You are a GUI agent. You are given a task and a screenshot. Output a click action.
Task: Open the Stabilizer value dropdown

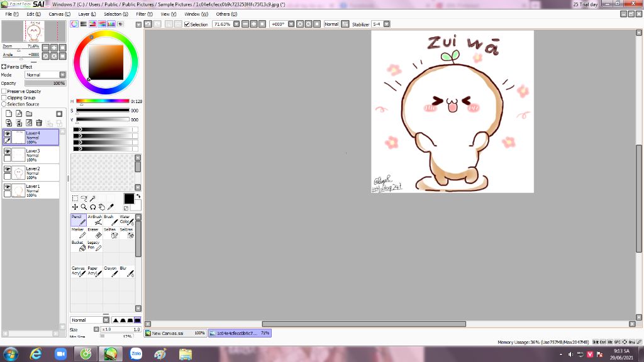tap(387, 25)
